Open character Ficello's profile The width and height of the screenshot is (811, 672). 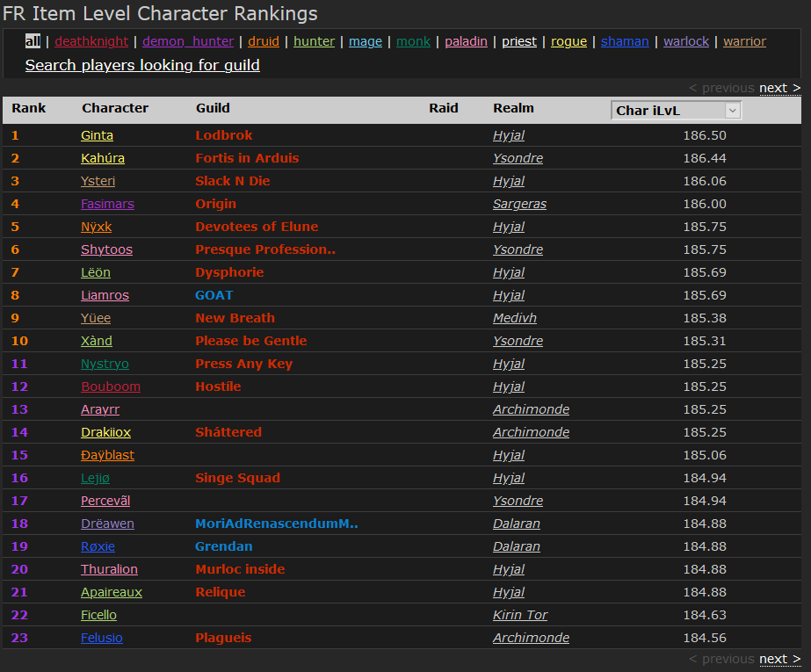point(98,615)
